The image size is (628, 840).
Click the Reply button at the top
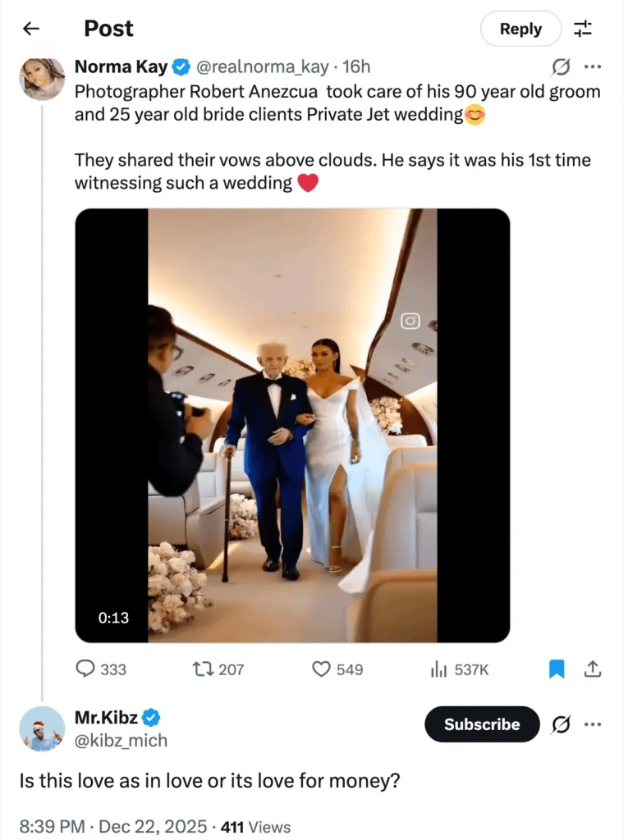(520, 28)
